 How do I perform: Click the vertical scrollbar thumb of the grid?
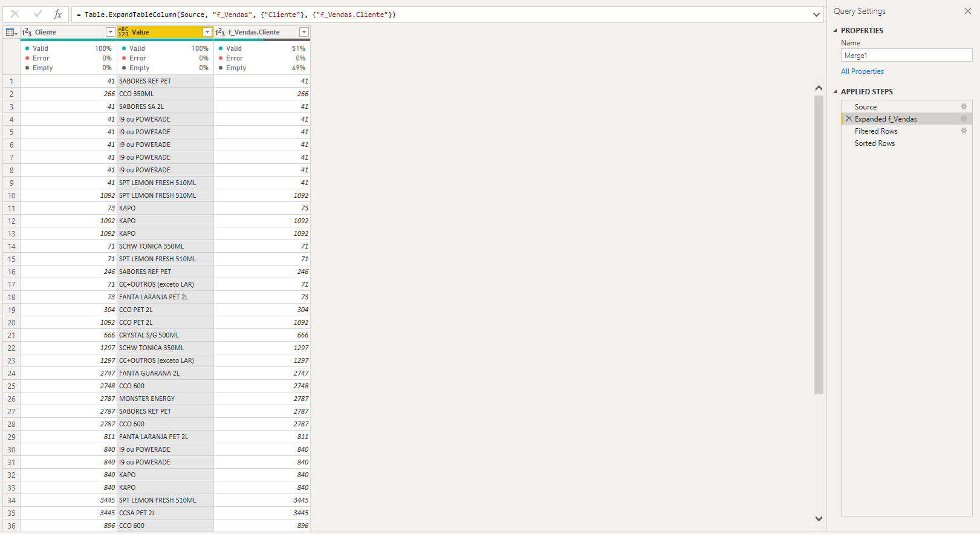819,244
